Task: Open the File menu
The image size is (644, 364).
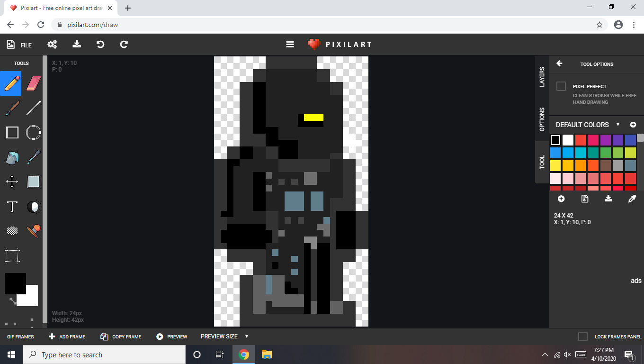Action: click(x=19, y=45)
